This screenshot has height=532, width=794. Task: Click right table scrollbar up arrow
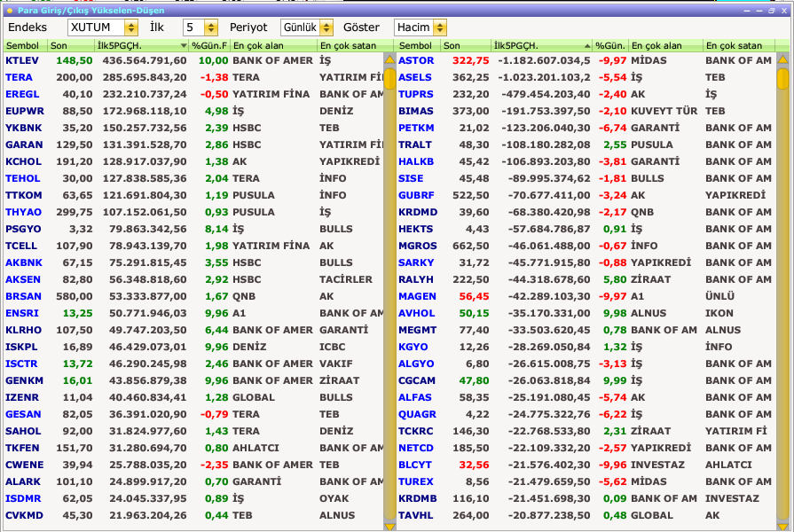[x=782, y=59]
